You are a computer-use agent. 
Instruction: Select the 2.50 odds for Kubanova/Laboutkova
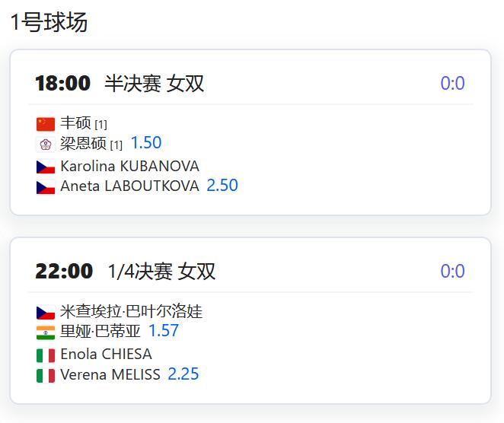click(x=222, y=186)
